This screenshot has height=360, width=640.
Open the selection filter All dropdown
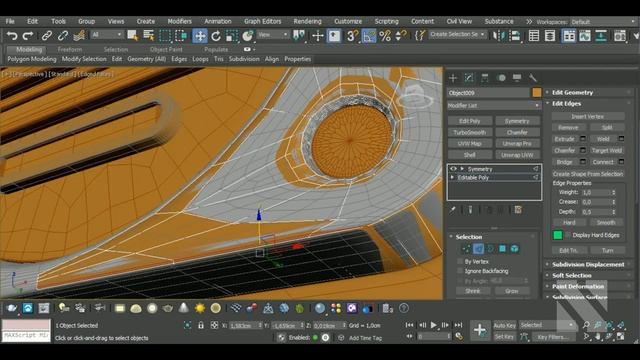[x=107, y=35]
